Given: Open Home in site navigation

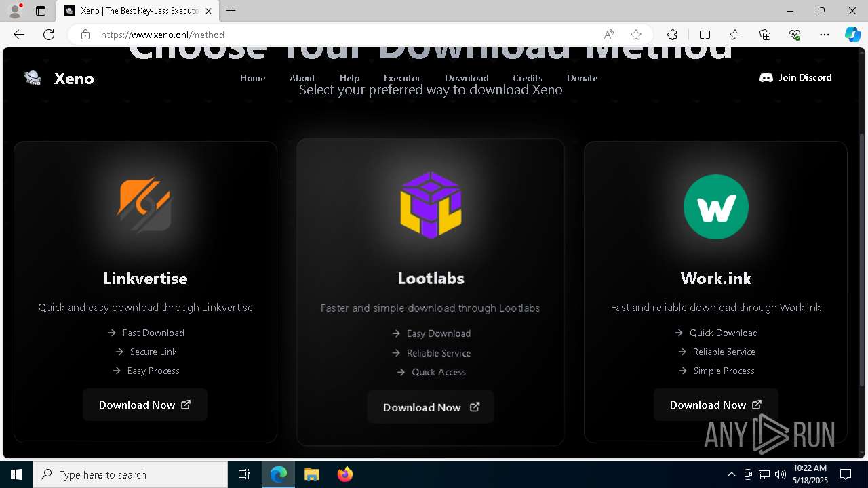Looking at the screenshot, I should 252,78.
